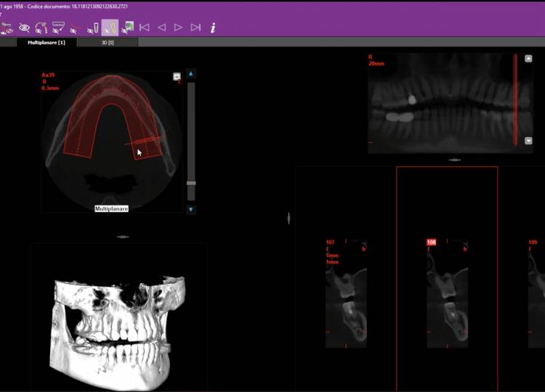Go to the next slice

pos(178,28)
